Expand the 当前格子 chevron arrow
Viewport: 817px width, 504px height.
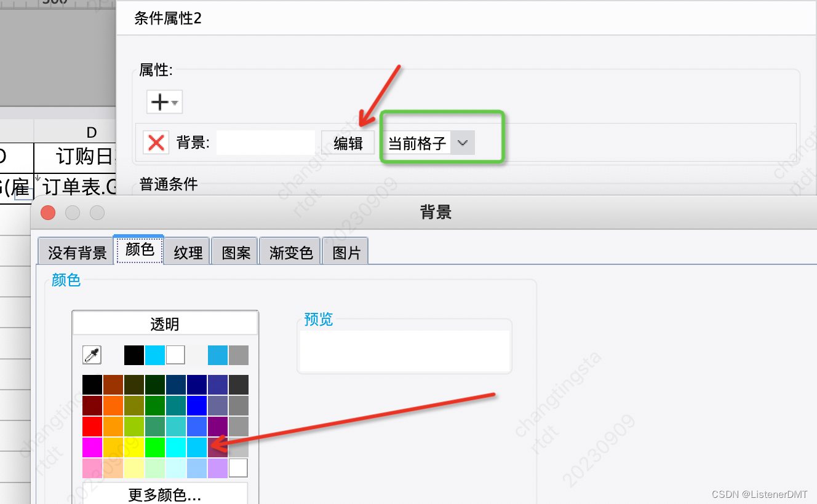[462, 142]
